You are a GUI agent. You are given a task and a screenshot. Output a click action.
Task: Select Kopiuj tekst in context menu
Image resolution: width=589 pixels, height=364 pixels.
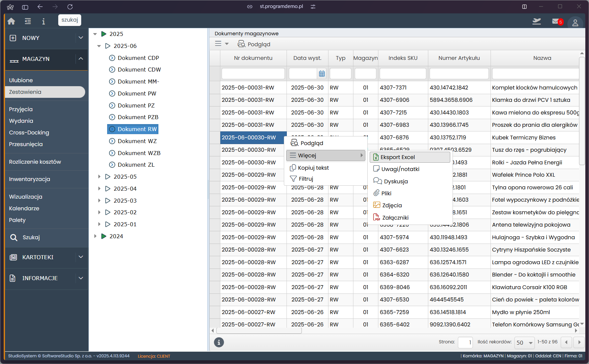pos(313,168)
